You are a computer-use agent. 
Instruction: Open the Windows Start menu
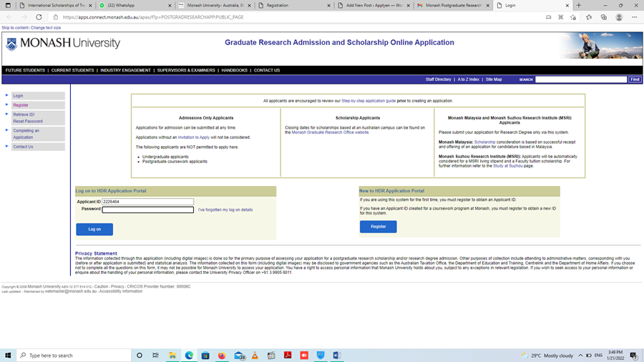(x=8, y=356)
